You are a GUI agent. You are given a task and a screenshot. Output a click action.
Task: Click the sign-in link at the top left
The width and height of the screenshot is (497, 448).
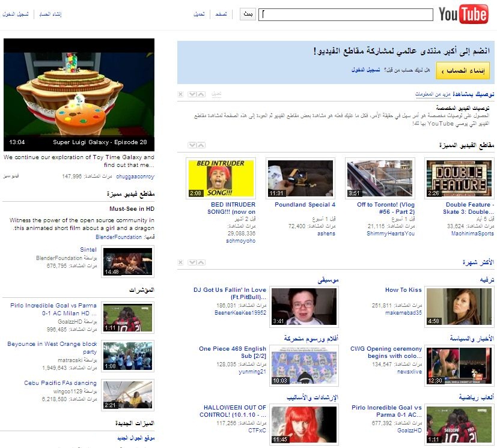pos(16,14)
